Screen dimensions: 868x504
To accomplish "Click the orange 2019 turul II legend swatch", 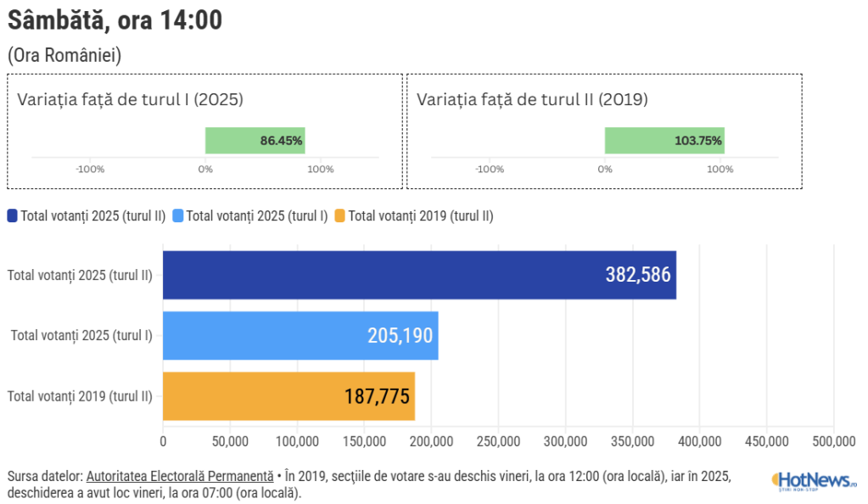I will (x=340, y=216).
